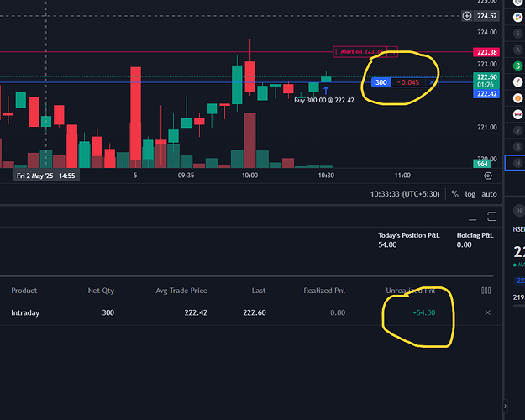Click the blue 222.42 price scale tag

tap(486, 94)
